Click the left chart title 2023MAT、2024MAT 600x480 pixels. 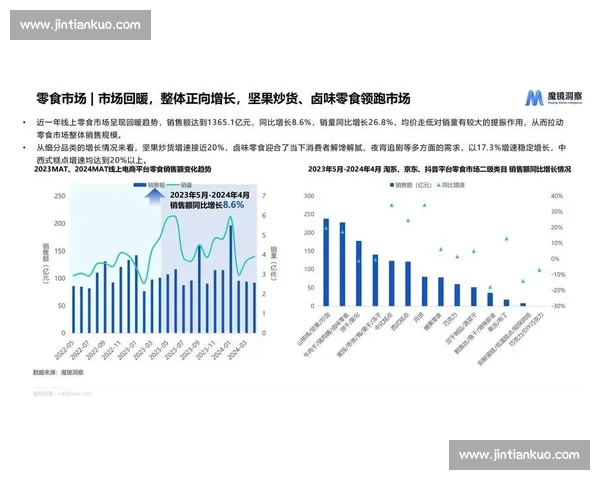(122, 169)
